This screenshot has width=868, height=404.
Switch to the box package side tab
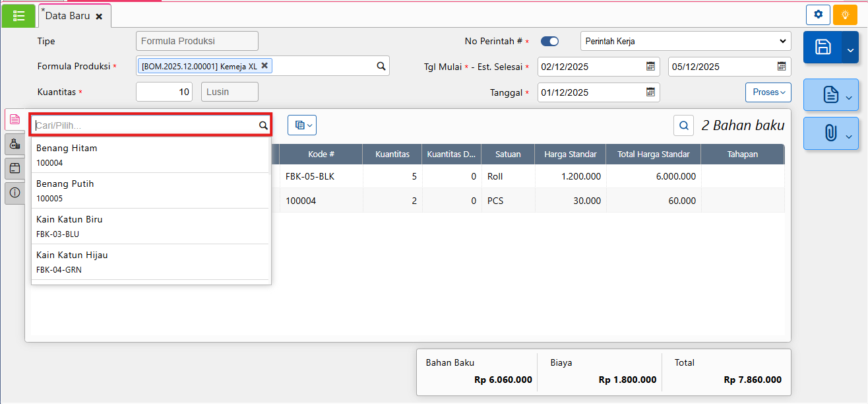coord(15,168)
